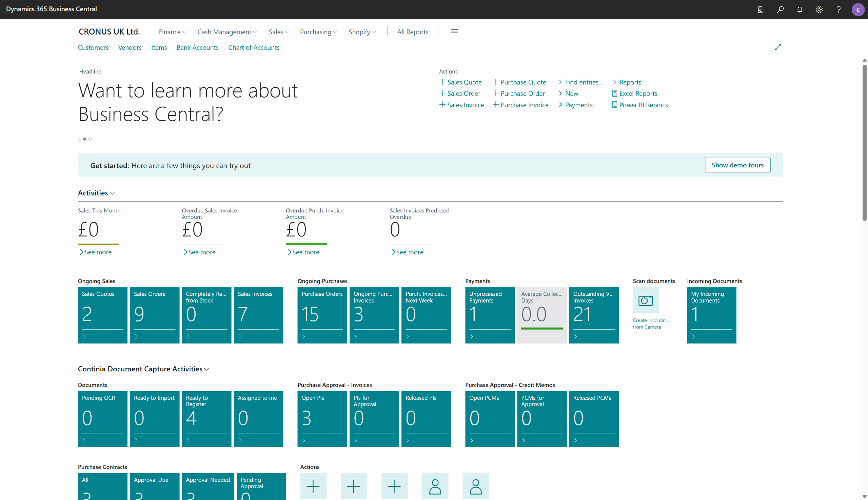Open the Chart of Accounts
The height and width of the screenshot is (500, 868).
point(254,47)
